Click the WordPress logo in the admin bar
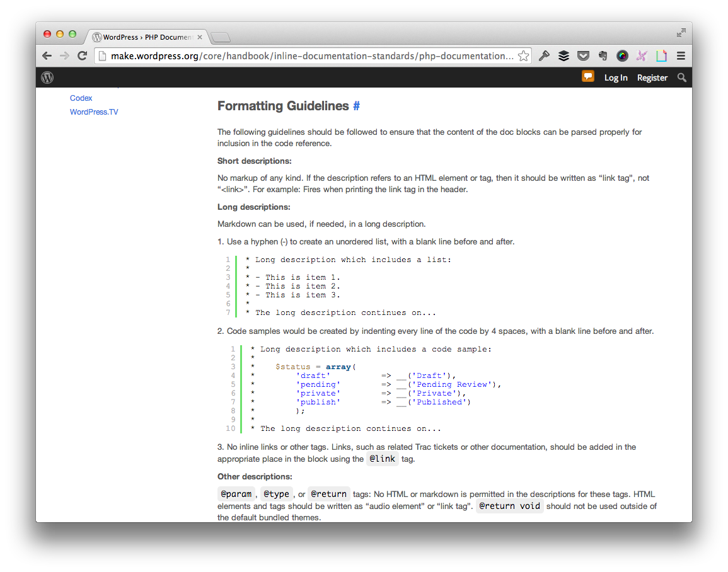Screen dimensions: 728x572 [x=47, y=77]
